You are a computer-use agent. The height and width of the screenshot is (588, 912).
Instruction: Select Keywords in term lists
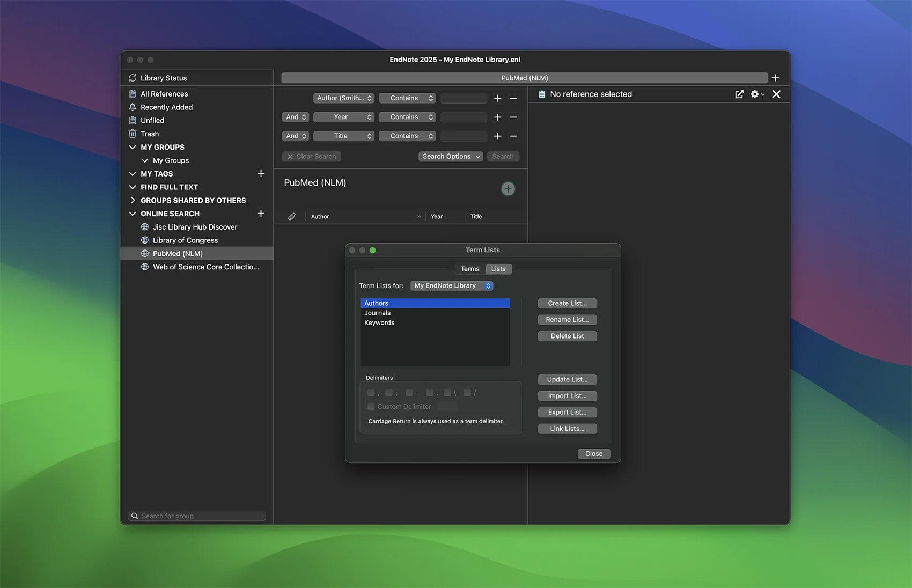tap(435, 323)
